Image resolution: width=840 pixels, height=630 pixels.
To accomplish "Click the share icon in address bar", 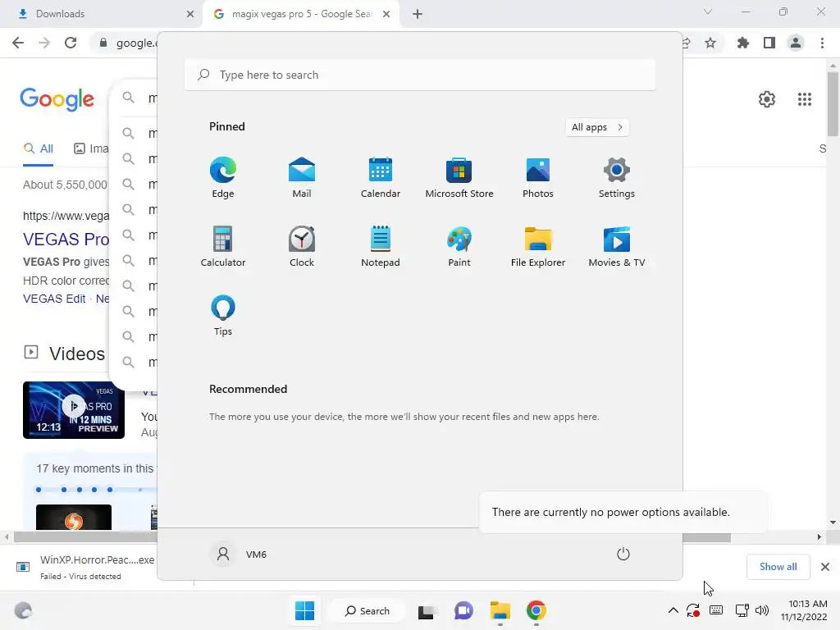I will [x=687, y=43].
